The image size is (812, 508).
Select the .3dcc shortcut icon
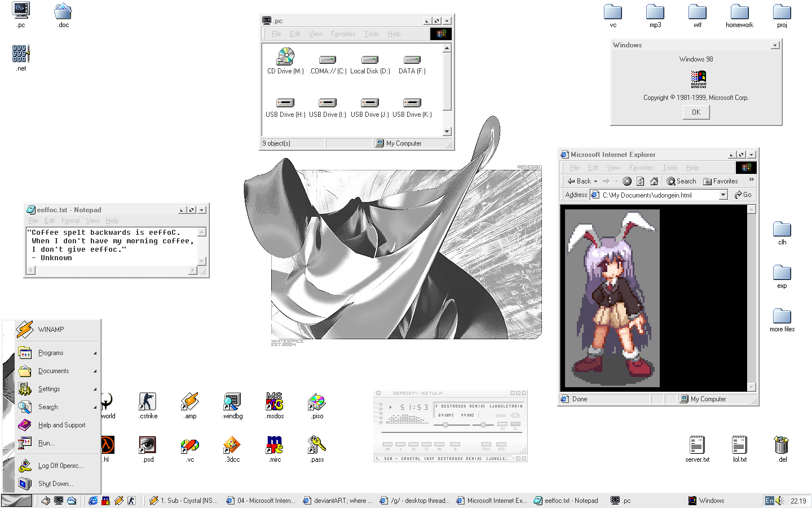point(232,449)
